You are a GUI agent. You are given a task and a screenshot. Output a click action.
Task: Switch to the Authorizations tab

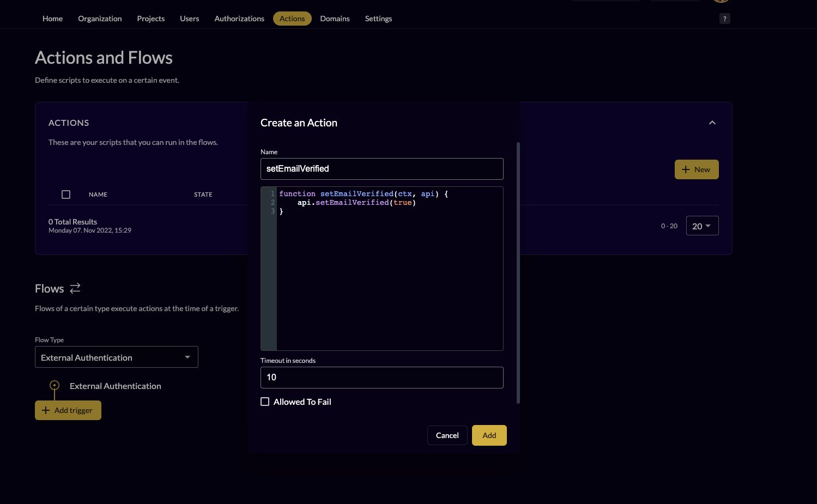coord(239,19)
